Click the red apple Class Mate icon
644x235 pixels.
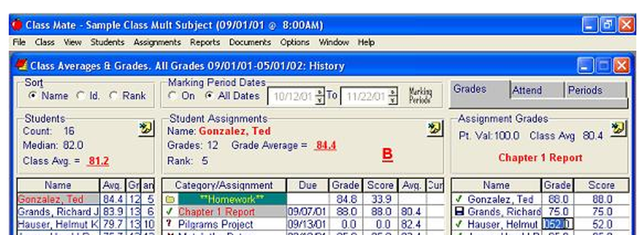point(17,26)
